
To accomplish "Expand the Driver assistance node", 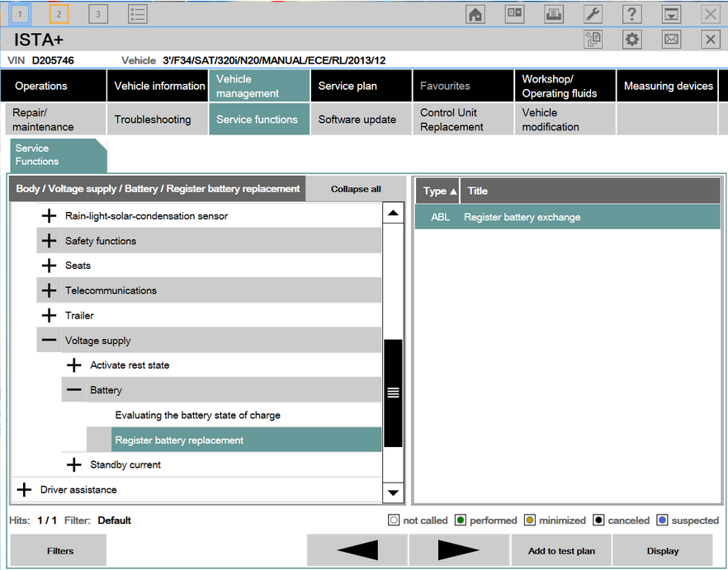I will coord(25,490).
